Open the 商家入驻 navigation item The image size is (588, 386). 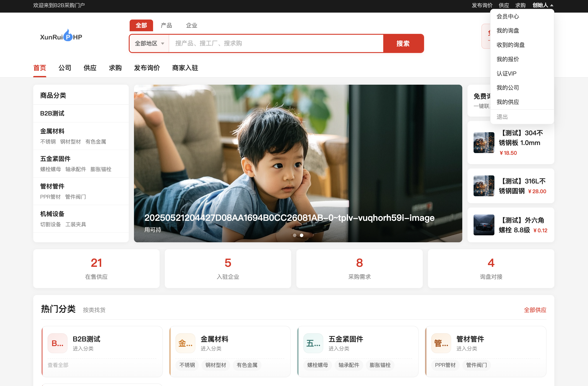185,68
